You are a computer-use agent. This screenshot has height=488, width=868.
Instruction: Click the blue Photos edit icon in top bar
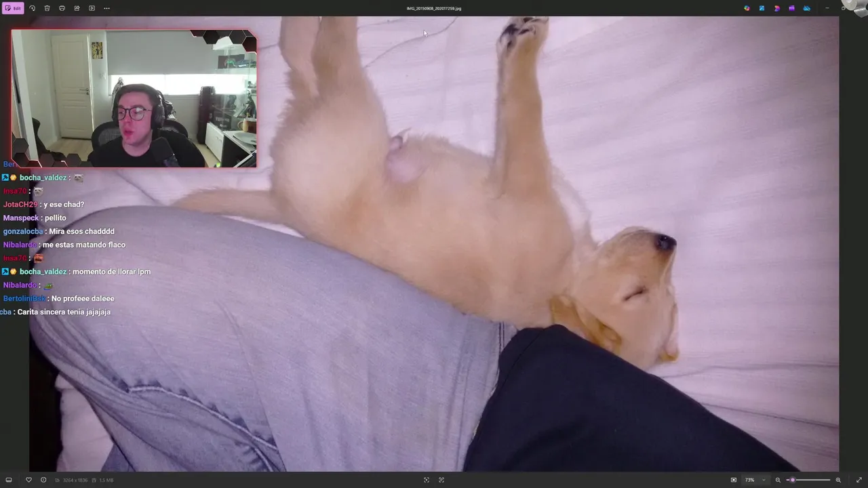pos(762,8)
